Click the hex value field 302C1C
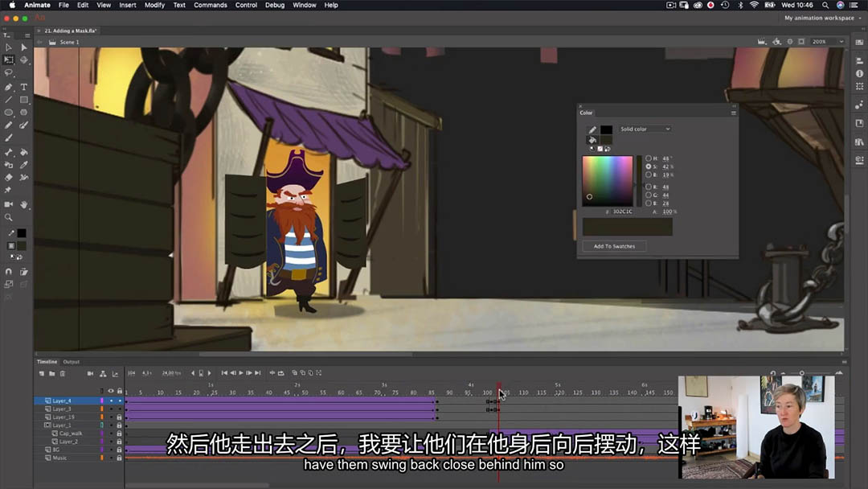The width and height of the screenshot is (868, 489). point(622,212)
